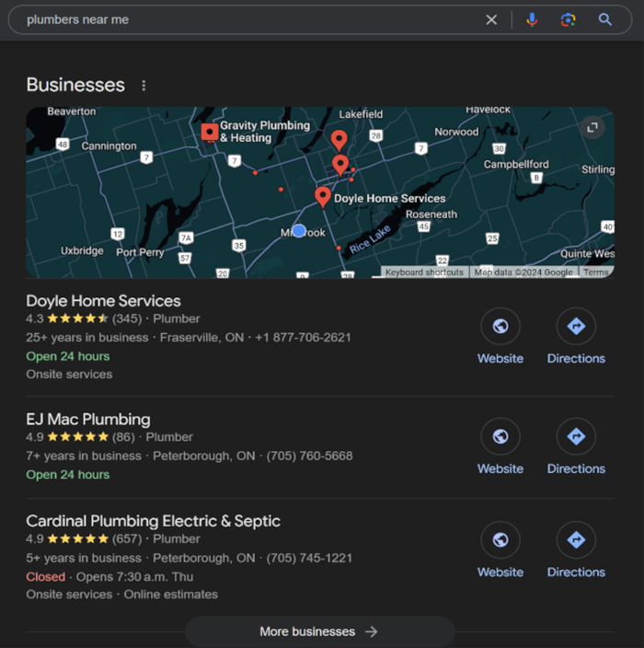The width and height of the screenshot is (644, 648).
Task: Start voice search with the microphone icon
Action: [532, 19]
